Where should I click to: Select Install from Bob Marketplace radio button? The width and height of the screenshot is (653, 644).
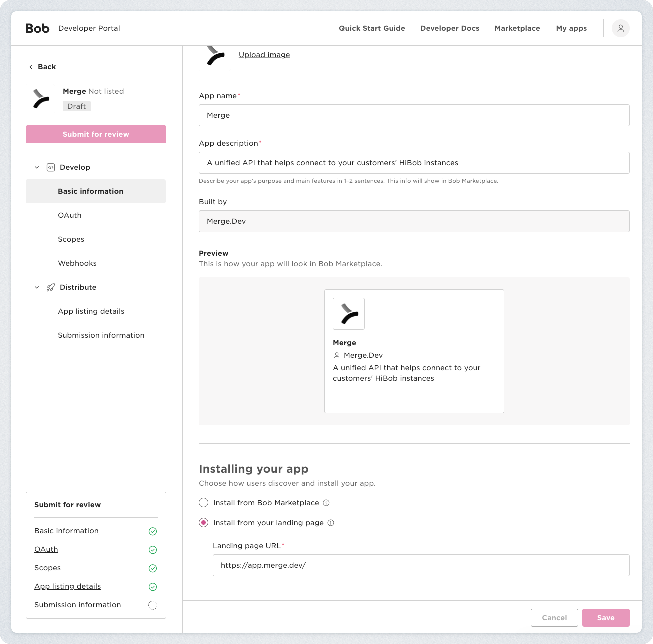(x=204, y=503)
